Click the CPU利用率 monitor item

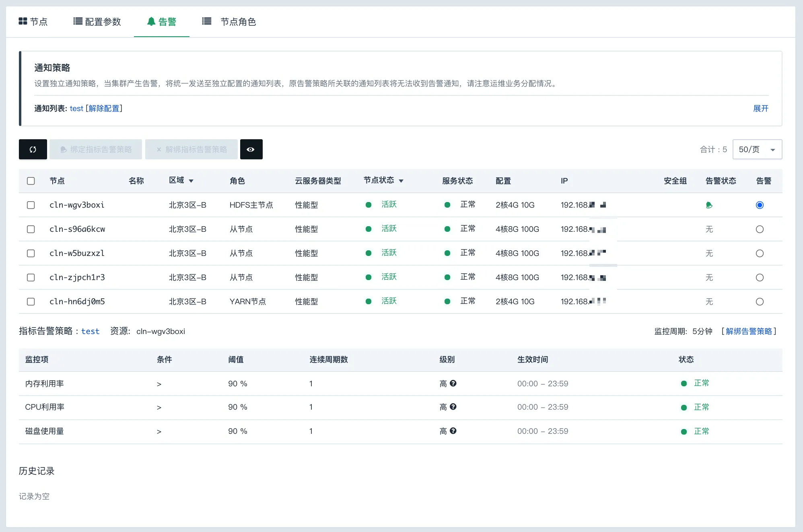pyautogui.click(x=45, y=407)
